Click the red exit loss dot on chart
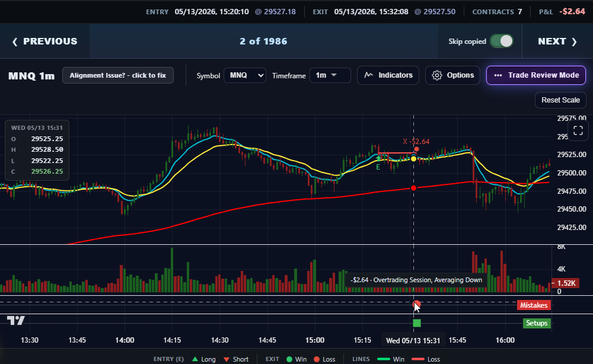The image size is (593, 364). (416, 149)
